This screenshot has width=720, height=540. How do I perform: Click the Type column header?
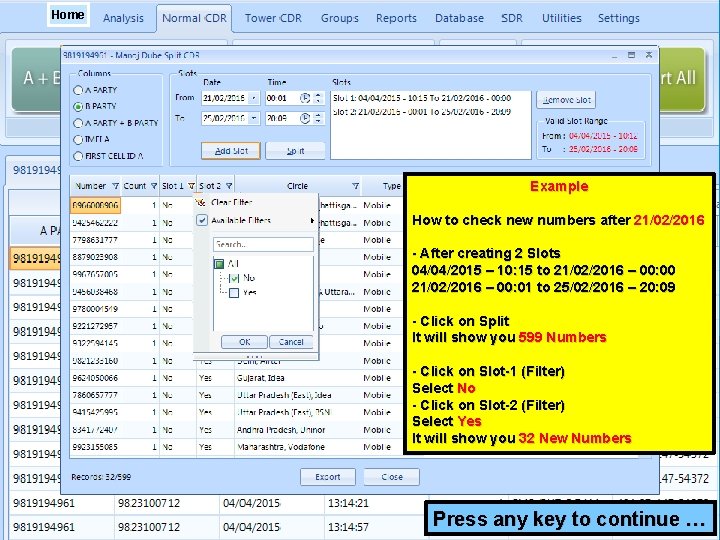pos(391,186)
